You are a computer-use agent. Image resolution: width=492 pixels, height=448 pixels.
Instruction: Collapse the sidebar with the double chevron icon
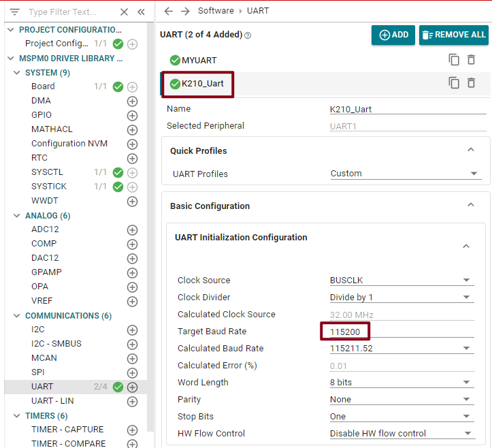pos(141,12)
